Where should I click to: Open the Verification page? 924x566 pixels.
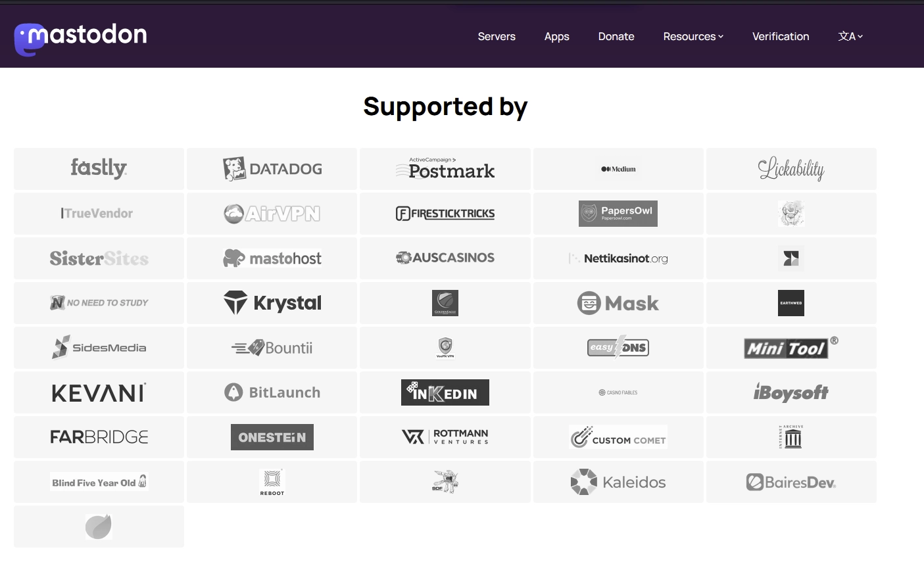coord(781,36)
